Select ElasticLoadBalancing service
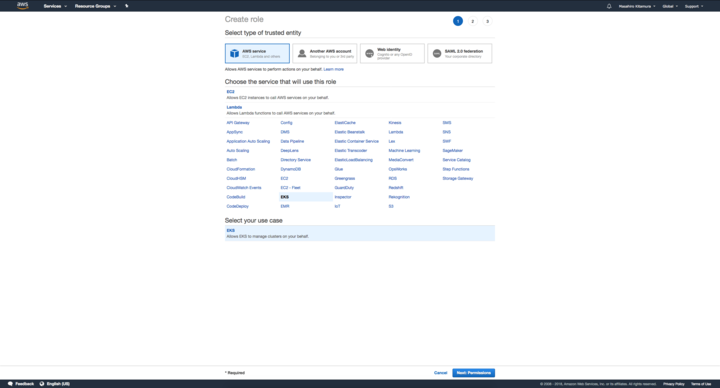 point(353,160)
